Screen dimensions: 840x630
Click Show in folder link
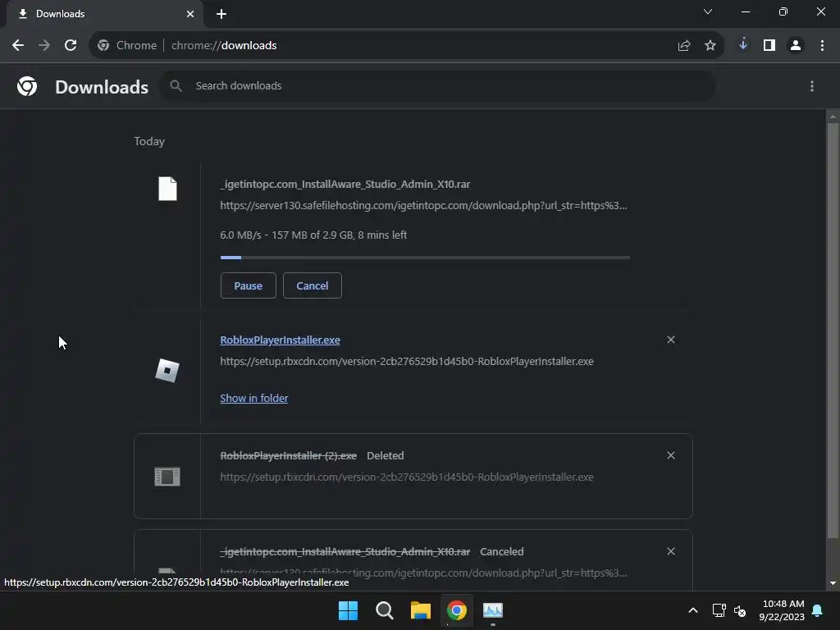click(x=254, y=398)
